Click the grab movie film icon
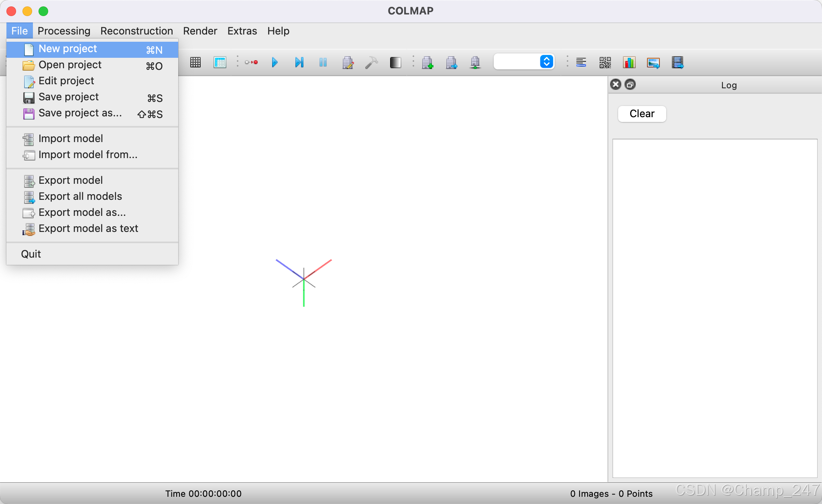The height and width of the screenshot is (504, 822). [678, 62]
